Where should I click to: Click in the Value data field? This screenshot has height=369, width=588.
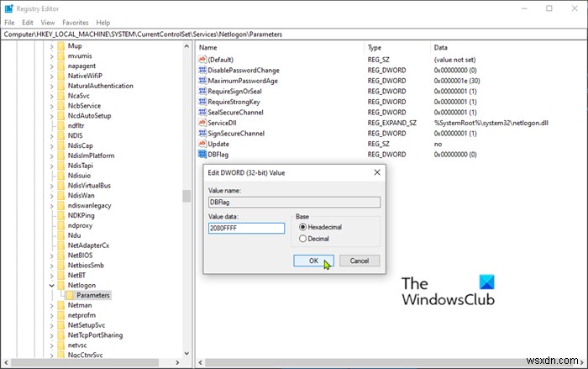246,228
